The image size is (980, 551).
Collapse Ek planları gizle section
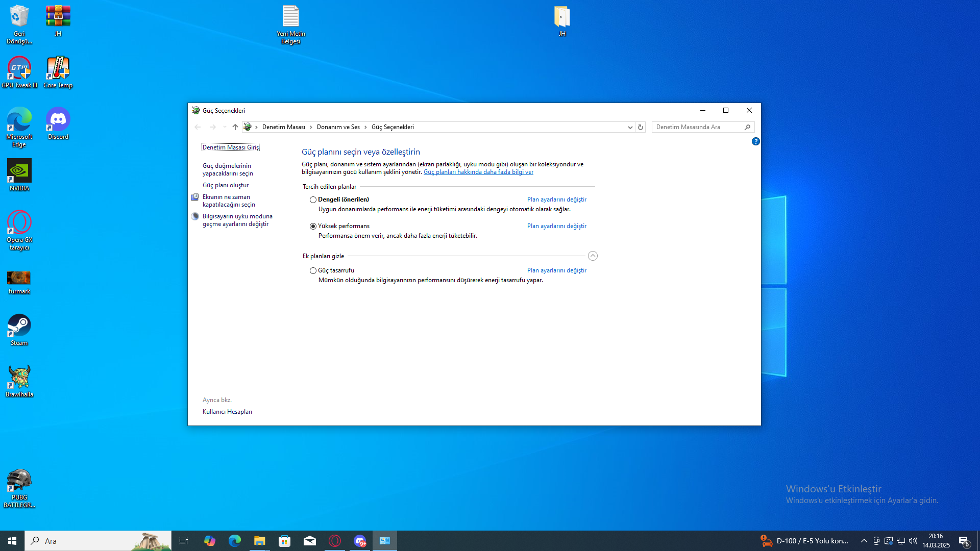coord(593,256)
